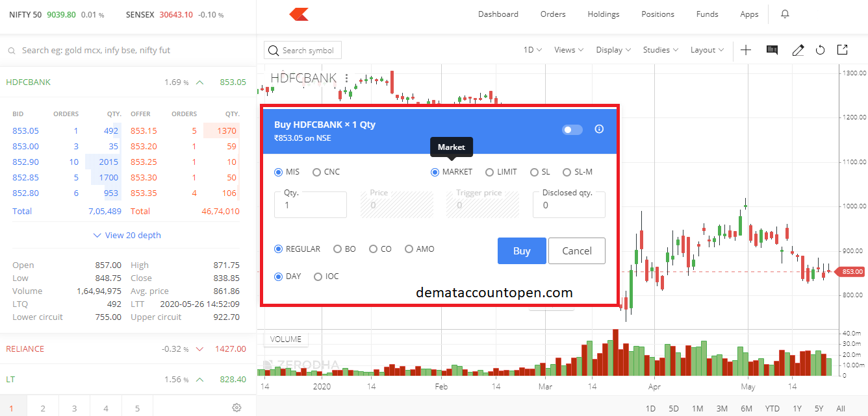Select the REGULAR variety radio button
868x416 pixels.
tap(279, 249)
